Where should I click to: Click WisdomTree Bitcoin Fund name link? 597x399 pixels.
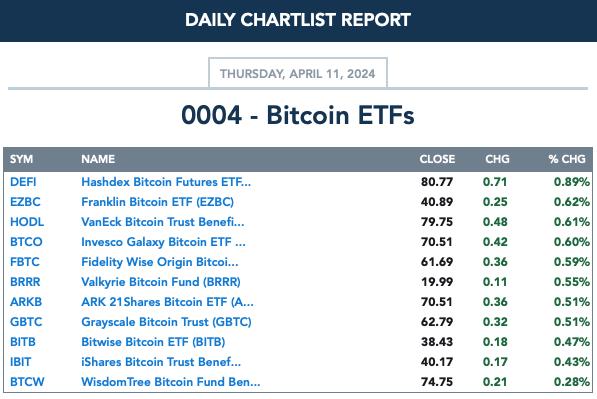click(x=171, y=382)
